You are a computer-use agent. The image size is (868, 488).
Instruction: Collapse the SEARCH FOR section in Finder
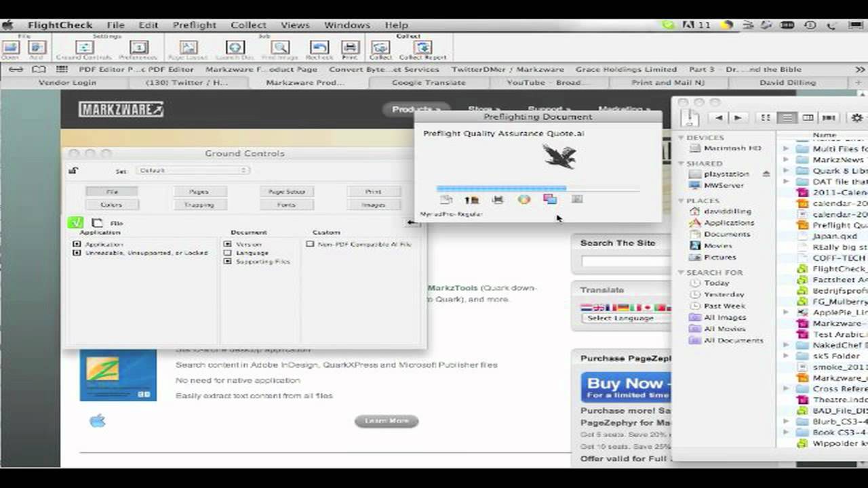coord(681,272)
